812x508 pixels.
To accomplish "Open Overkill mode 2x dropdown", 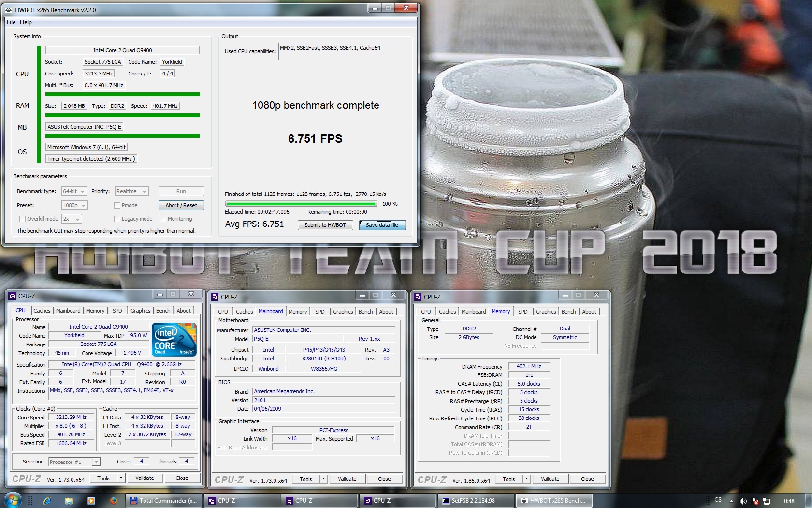I will click(x=72, y=219).
